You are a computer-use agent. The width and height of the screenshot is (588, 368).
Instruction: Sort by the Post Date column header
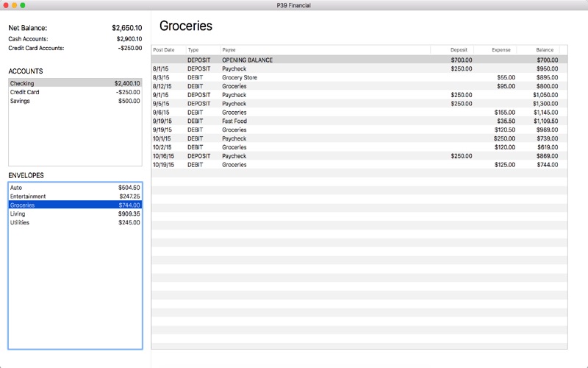click(164, 50)
